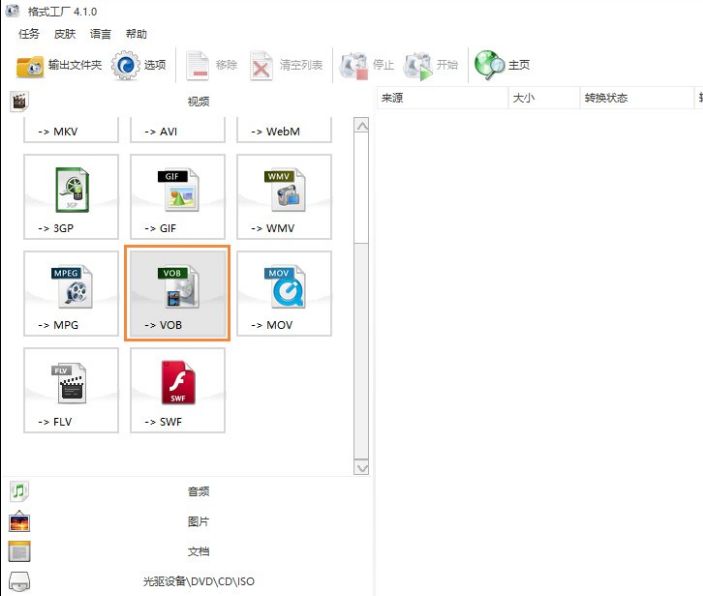Expand the 音频 audio category
The image size is (703, 596).
click(x=198, y=491)
